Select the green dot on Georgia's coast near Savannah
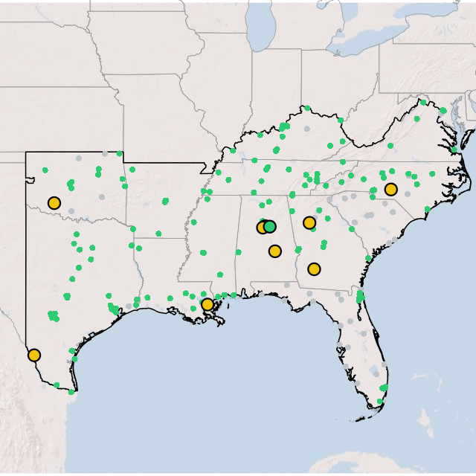 click(368, 258)
